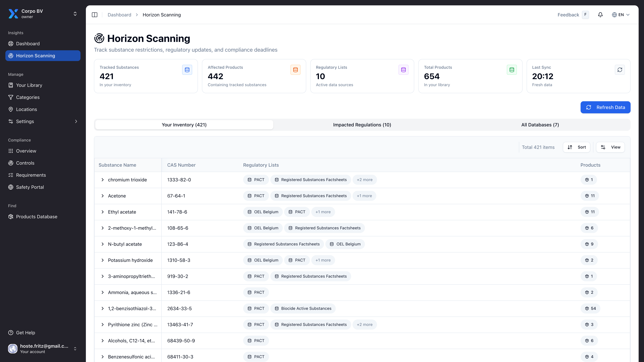The width and height of the screenshot is (644, 362).
Task: Switch to the Impacted Regulations tab
Action: [362, 125]
